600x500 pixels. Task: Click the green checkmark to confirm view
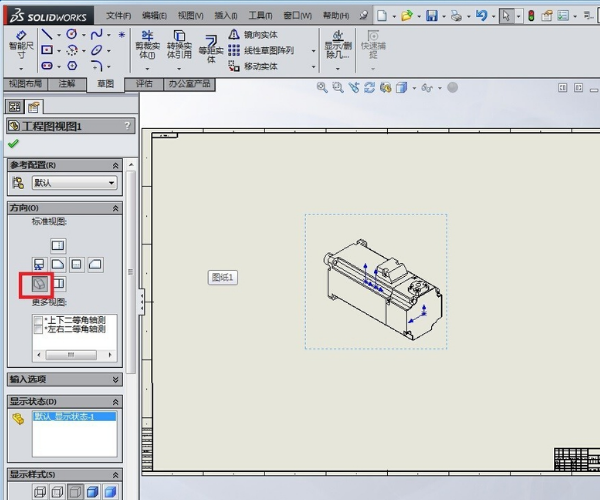(x=13, y=144)
